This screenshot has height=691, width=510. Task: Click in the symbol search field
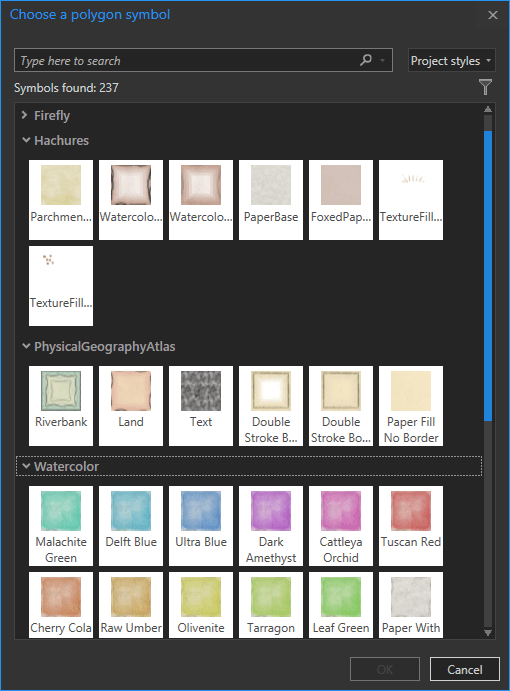tap(187, 60)
